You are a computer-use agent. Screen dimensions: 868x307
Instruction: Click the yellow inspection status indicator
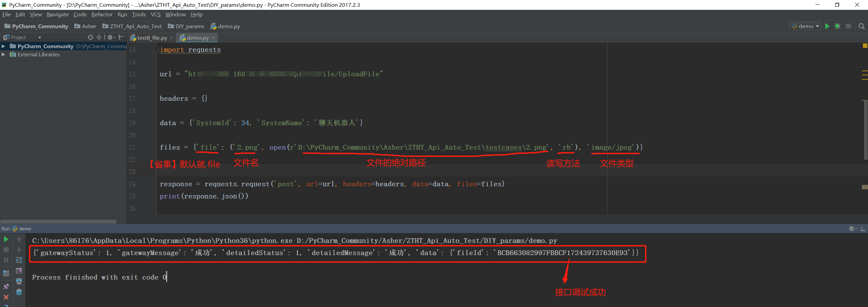(865, 45)
